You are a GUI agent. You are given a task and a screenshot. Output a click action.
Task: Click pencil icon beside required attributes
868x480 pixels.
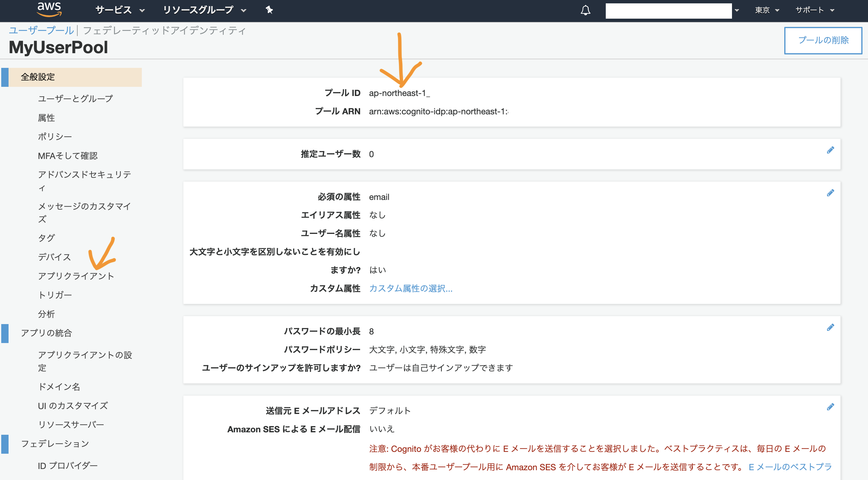tap(830, 193)
